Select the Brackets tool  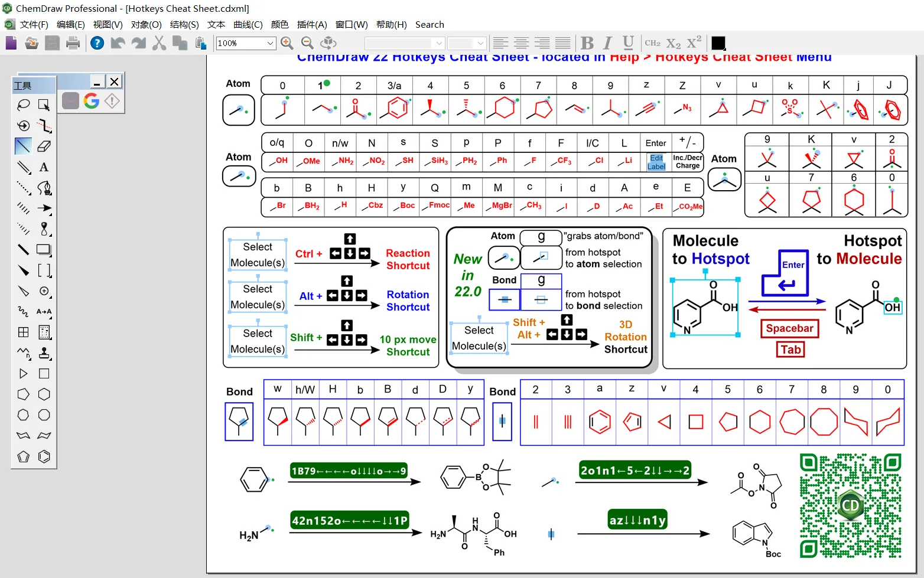coord(44,270)
